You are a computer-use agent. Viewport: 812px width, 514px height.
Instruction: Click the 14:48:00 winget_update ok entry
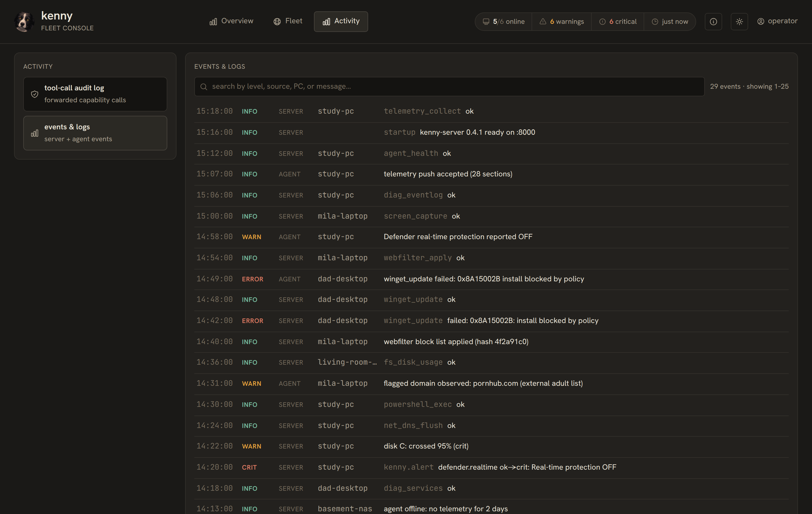420,300
